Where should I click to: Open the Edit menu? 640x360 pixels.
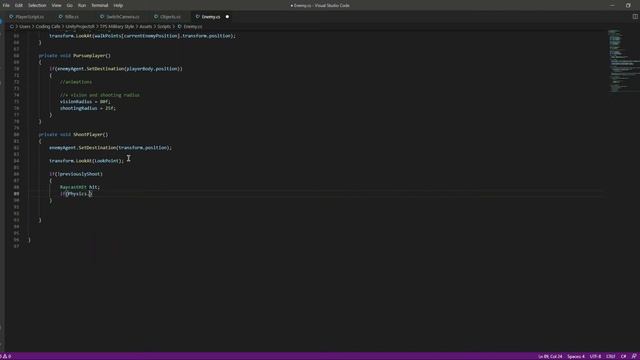(x=19, y=5)
